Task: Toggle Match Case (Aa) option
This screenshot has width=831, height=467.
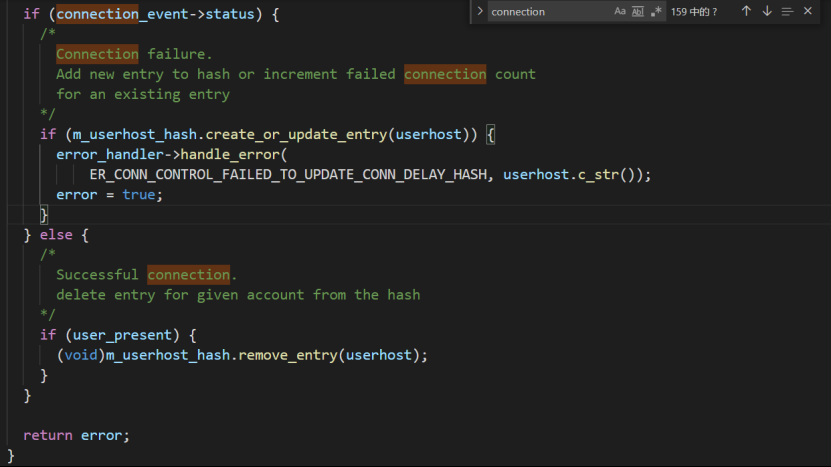Action: click(x=620, y=11)
